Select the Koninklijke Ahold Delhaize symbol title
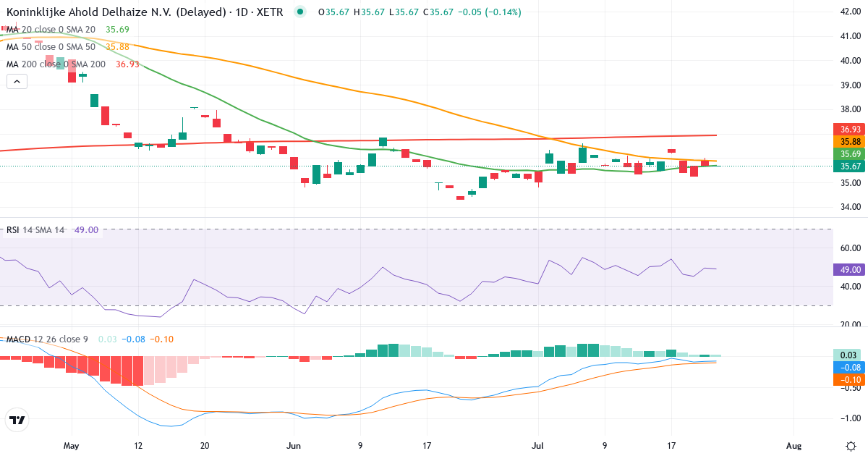Viewport: 868px width, 456px height. [x=144, y=12]
